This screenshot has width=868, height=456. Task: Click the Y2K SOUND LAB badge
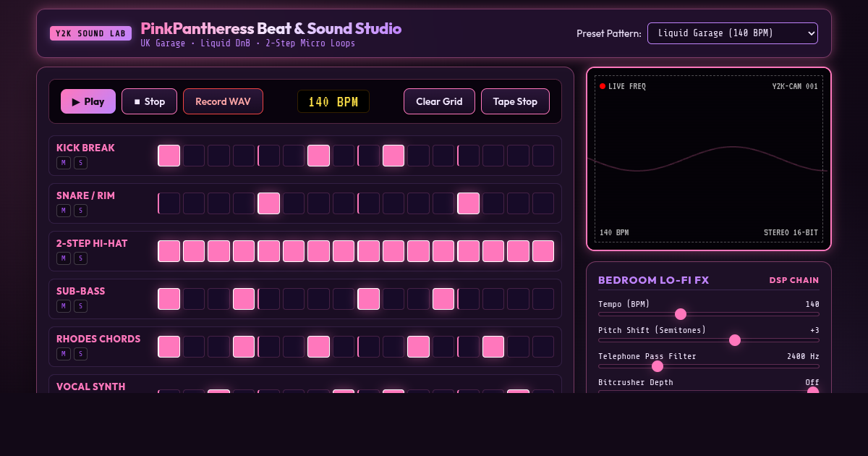pos(90,33)
